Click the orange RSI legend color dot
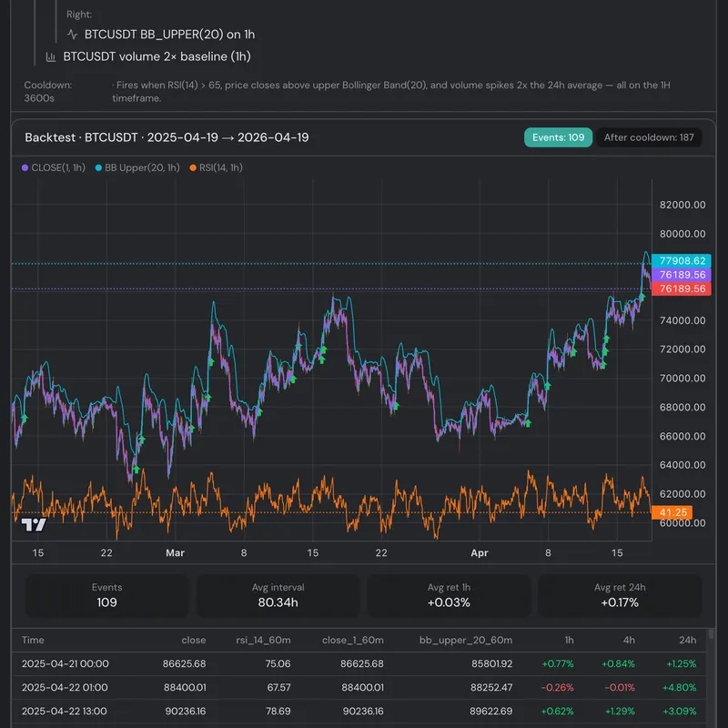Viewport: 728px width, 728px height. 193,167
